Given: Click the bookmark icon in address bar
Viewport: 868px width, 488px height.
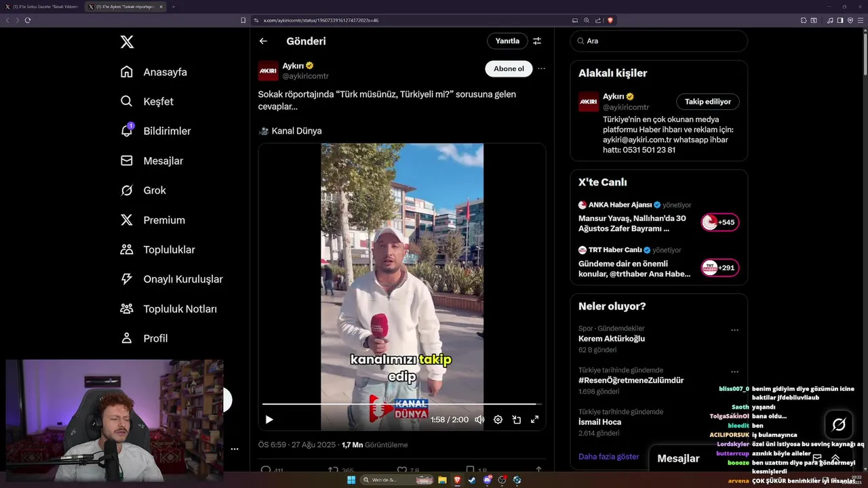Looking at the screenshot, I should pos(243,20).
